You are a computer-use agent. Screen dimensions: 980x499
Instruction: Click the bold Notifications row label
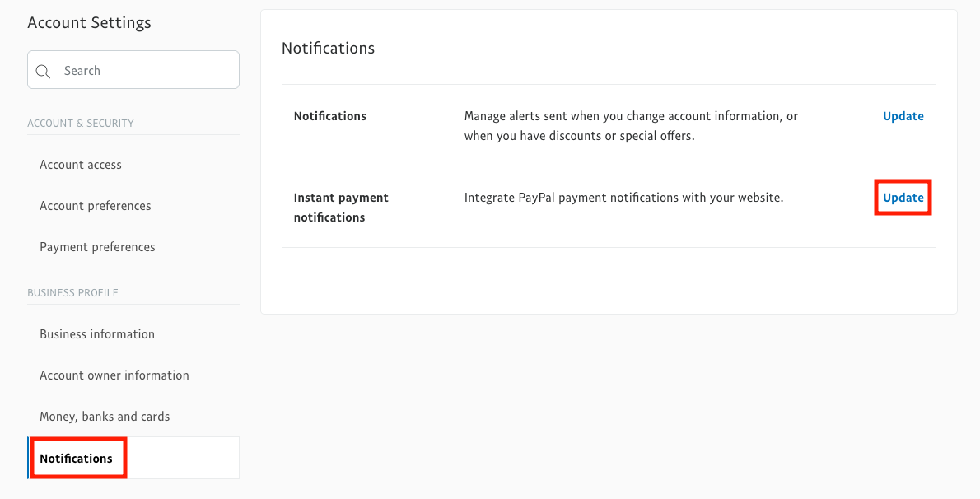329,116
